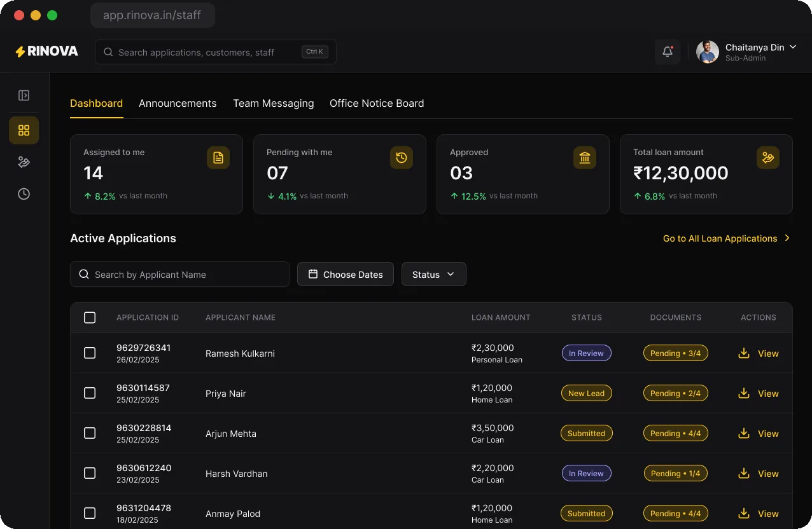
Task: Click the ₹12,30,000 total loan amount value
Action: click(x=681, y=173)
